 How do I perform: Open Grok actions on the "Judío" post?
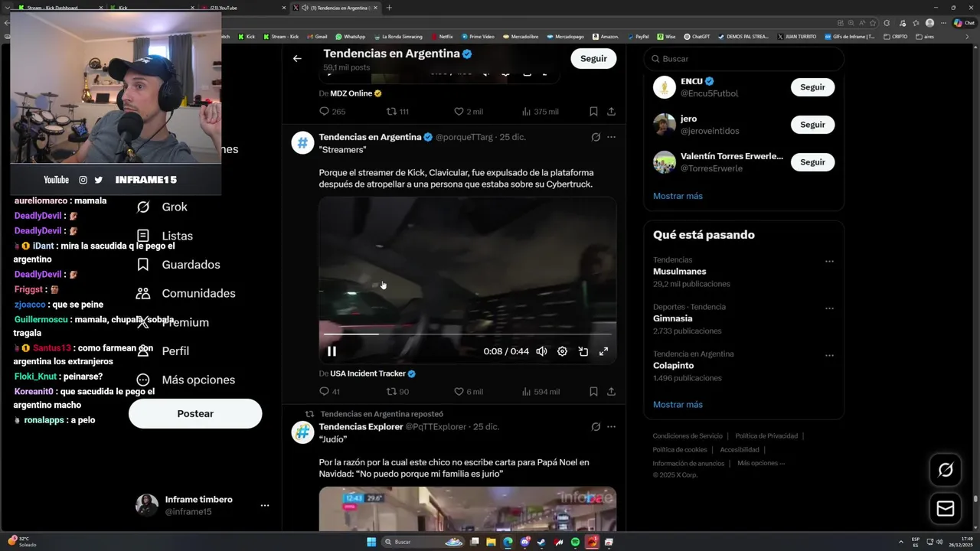(596, 427)
